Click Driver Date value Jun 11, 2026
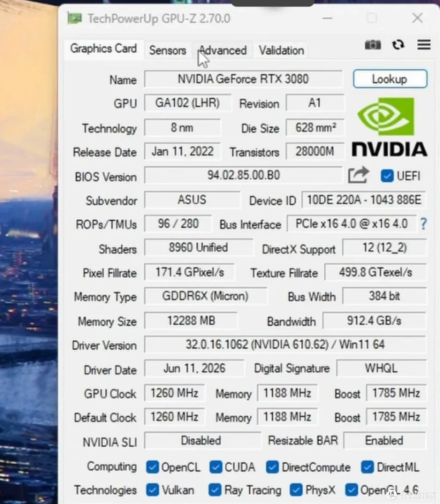The image size is (440, 504). click(x=194, y=368)
